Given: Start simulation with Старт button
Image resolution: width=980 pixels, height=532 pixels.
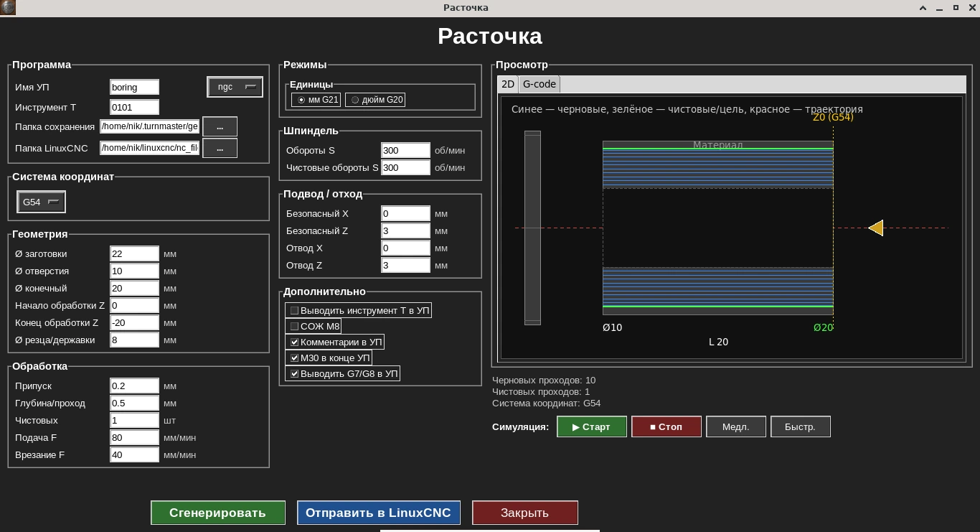Looking at the screenshot, I should click(x=592, y=426).
